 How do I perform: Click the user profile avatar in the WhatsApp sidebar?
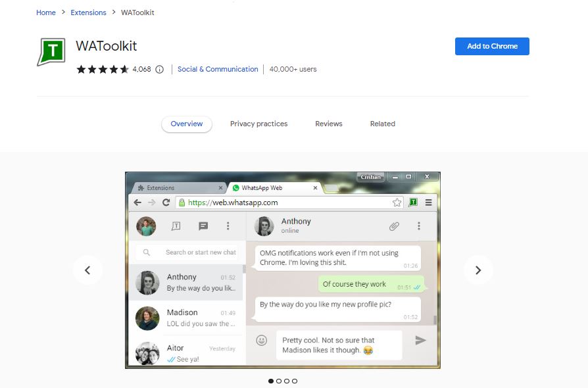click(x=146, y=226)
